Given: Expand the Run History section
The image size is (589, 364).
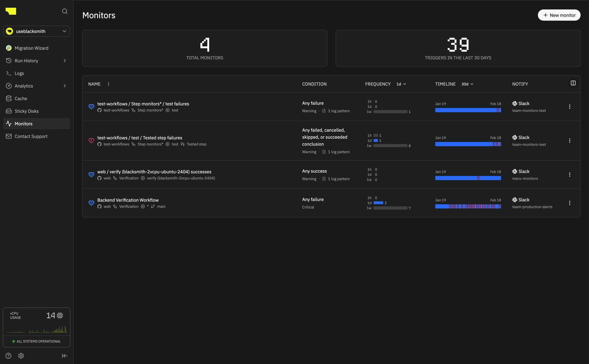Looking at the screenshot, I should (65, 60).
